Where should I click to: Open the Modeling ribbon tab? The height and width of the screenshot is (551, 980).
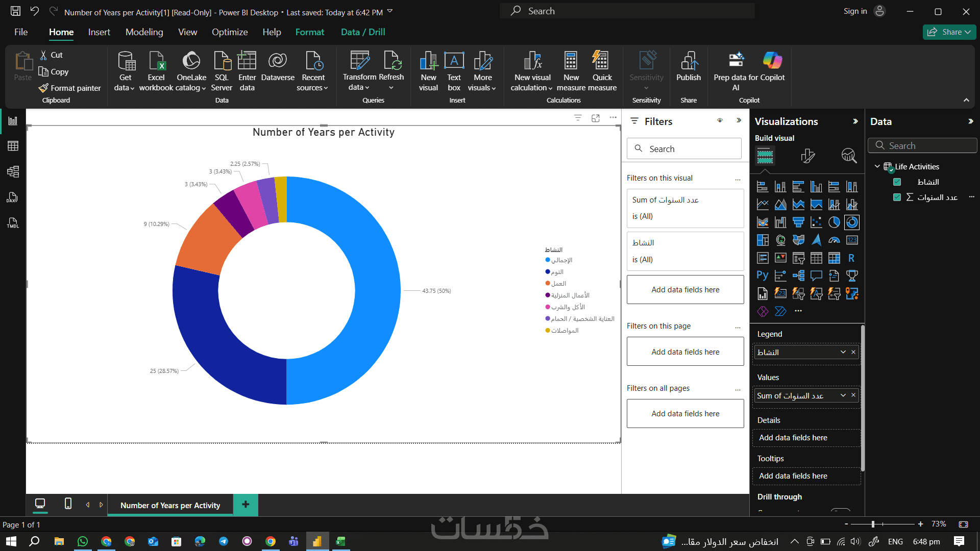(144, 32)
